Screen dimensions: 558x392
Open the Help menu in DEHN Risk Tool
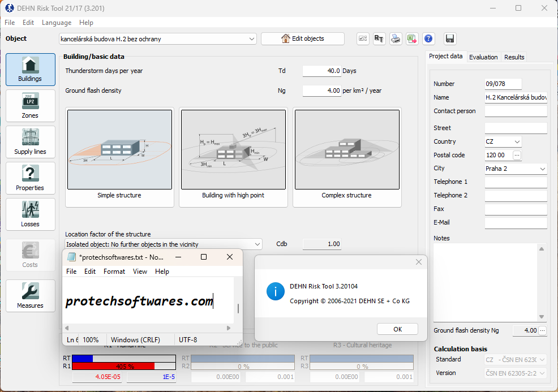coord(86,23)
